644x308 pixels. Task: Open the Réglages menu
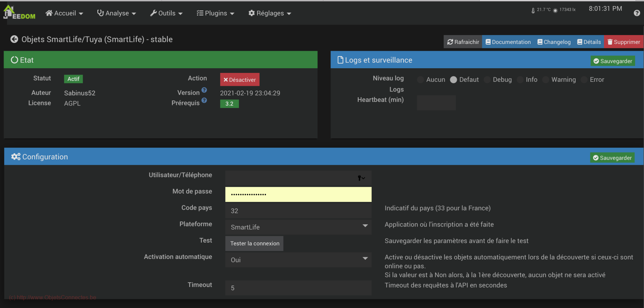[x=270, y=13]
